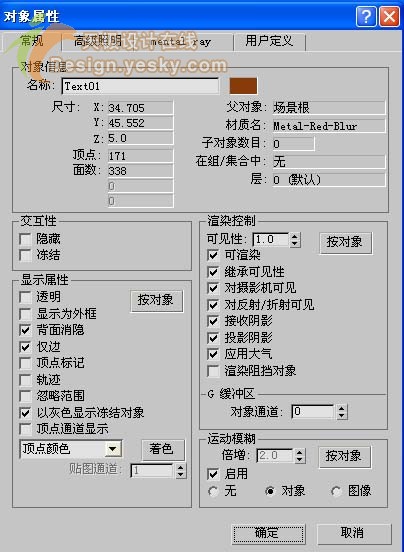Click the Z dimension value 5.0
Image resolution: width=404 pixels, height=552 pixels.
[141, 138]
